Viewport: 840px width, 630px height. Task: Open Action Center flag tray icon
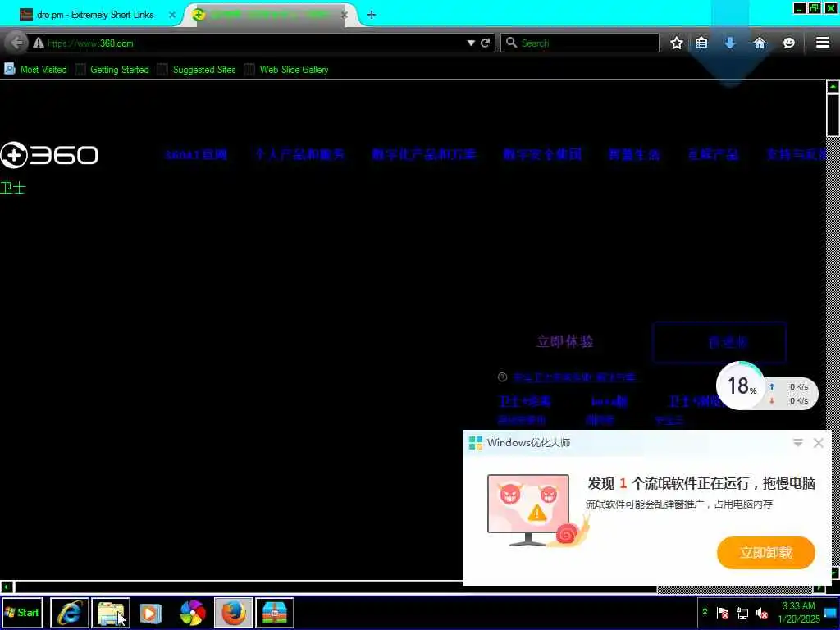tap(723, 613)
